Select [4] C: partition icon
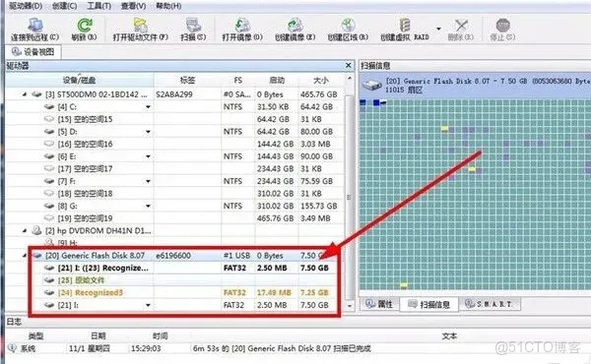This screenshot has width=591, height=364. (x=49, y=107)
